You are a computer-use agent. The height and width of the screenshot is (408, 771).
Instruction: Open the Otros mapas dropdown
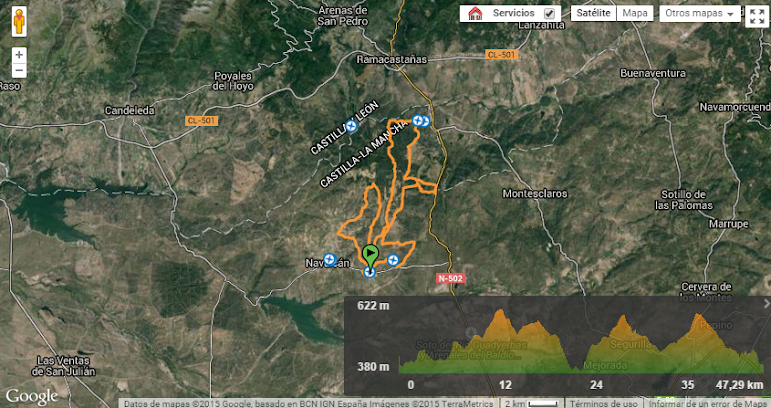(702, 13)
